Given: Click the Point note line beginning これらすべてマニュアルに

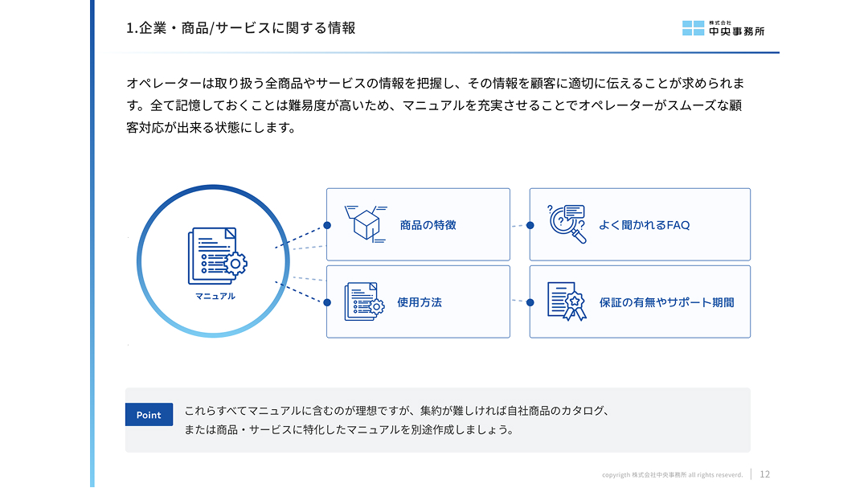Looking at the screenshot, I should (x=398, y=411).
